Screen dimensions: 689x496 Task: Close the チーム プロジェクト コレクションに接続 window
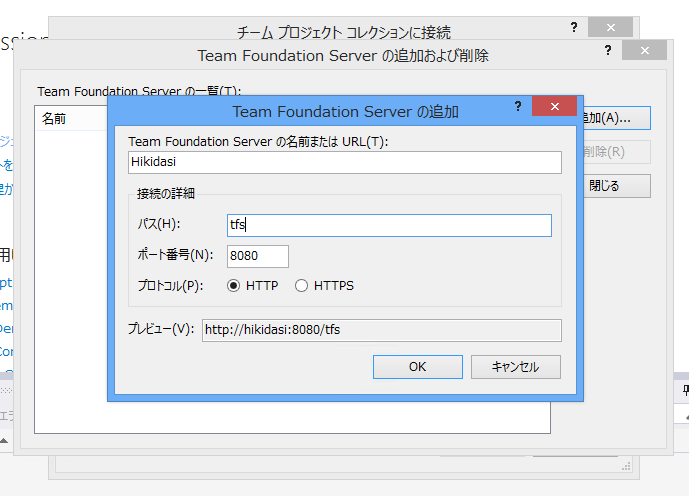(x=610, y=27)
